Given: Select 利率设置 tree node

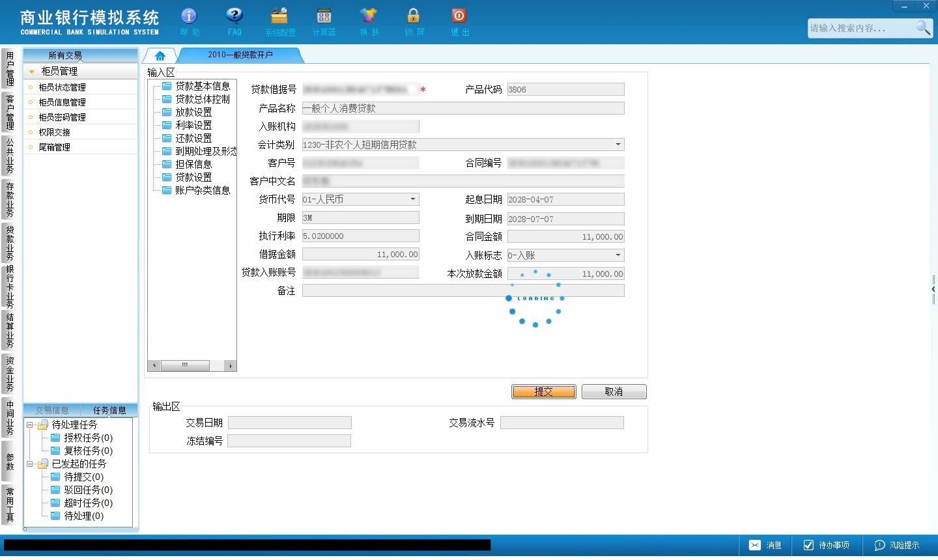Looking at the screenshot, I should click(x=187, y=125).
